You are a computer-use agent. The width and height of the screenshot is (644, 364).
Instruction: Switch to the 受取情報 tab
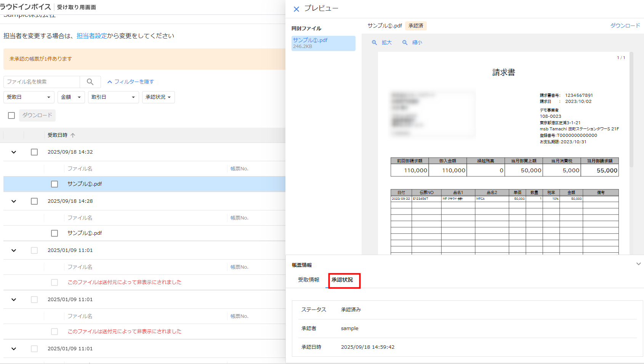309,280
